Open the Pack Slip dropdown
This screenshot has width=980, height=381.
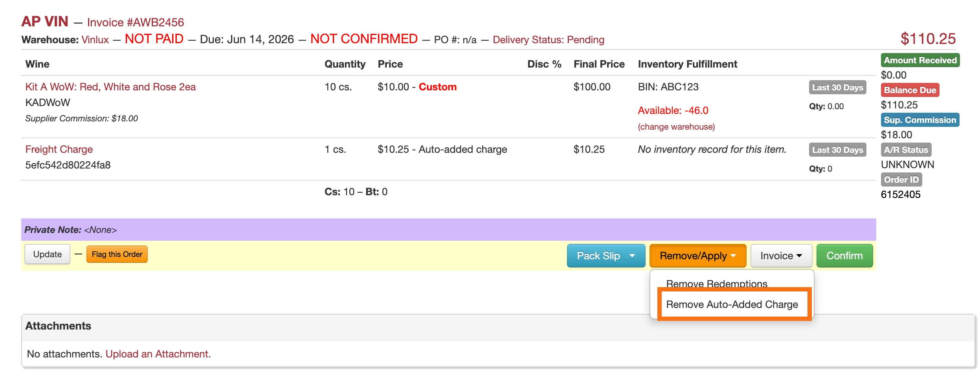click(606, 256)
